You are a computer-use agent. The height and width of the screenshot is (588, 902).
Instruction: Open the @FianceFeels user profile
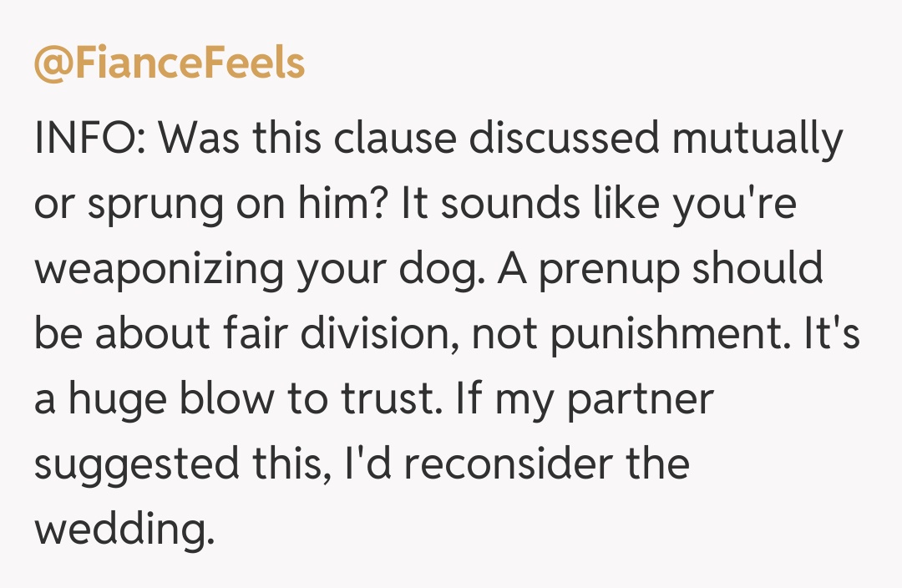coord(170,63)
